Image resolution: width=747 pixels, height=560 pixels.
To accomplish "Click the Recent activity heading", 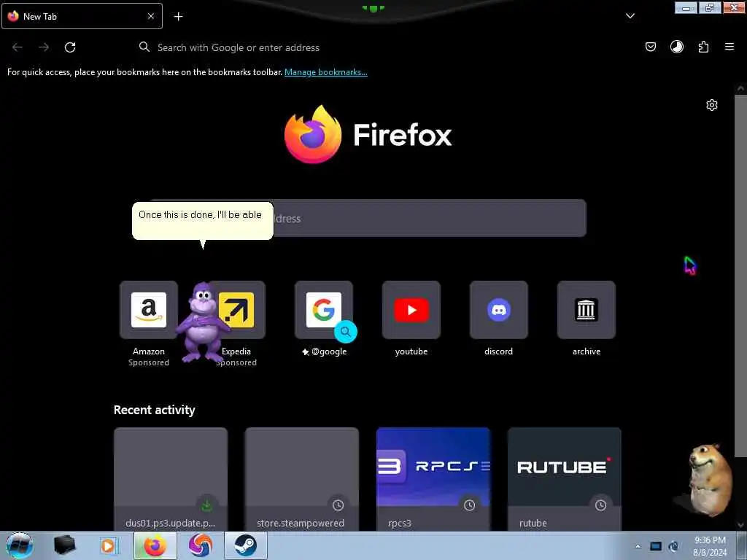I will click(155, 410).
